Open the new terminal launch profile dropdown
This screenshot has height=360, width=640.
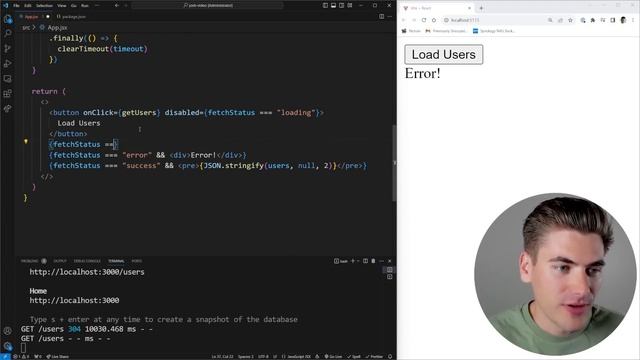point(358,261)
